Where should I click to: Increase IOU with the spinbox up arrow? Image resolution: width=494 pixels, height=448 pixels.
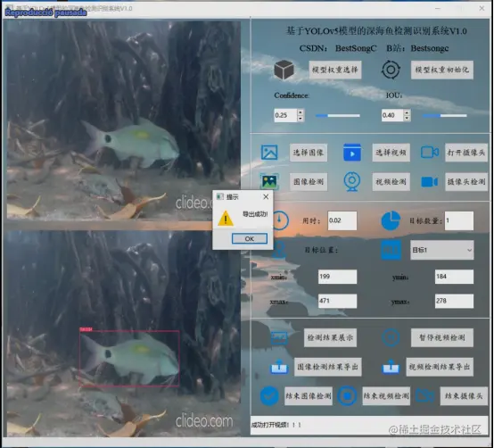pyautogui.click(x=407, y=112)
